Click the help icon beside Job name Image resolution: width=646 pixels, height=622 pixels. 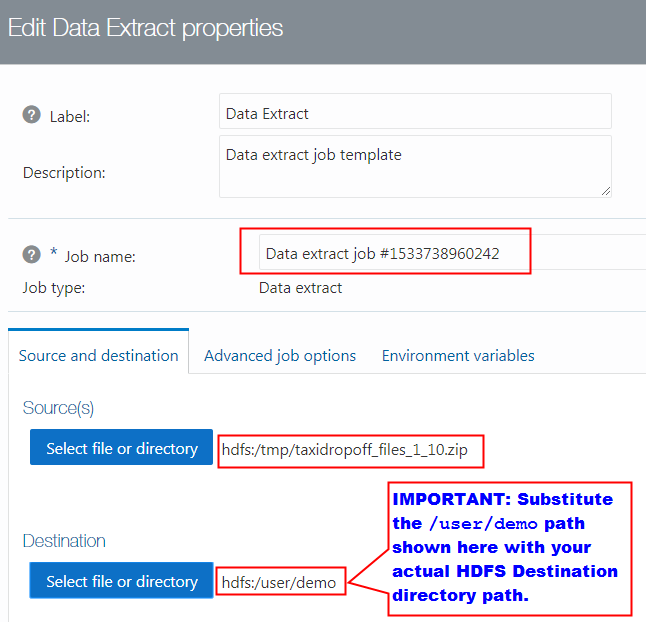click(31, 254)
